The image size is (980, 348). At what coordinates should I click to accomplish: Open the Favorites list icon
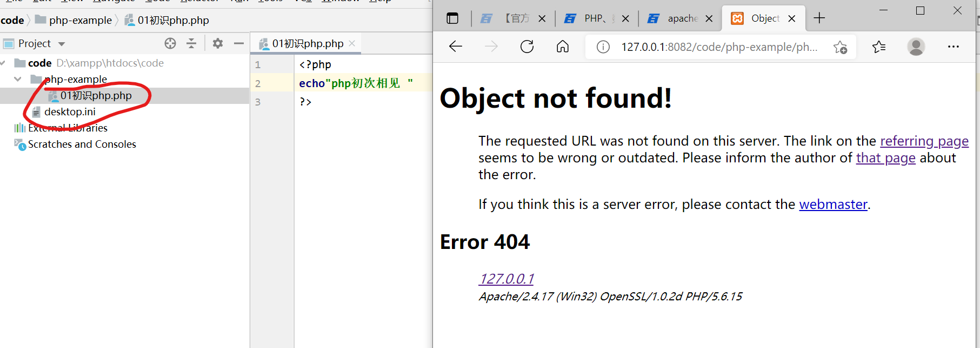coord(879,47)
